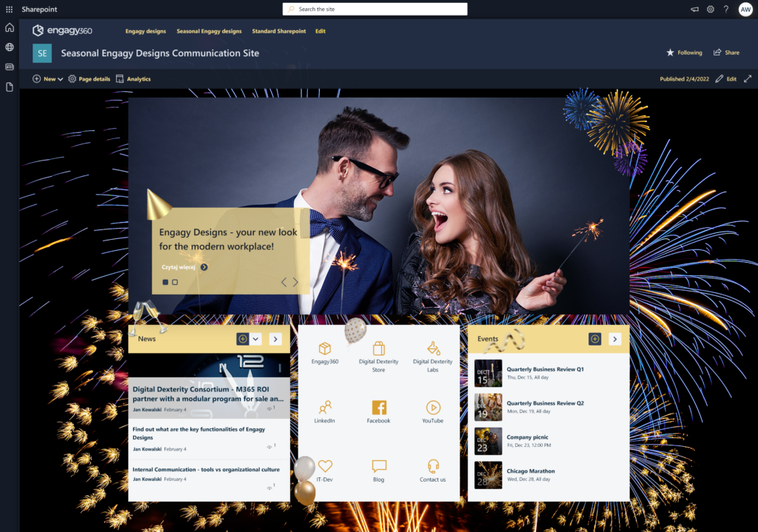The height and width of the screenshot is (532, 758).
Task: Open IT-Dev heart quick link
Action: coord(325,471)
